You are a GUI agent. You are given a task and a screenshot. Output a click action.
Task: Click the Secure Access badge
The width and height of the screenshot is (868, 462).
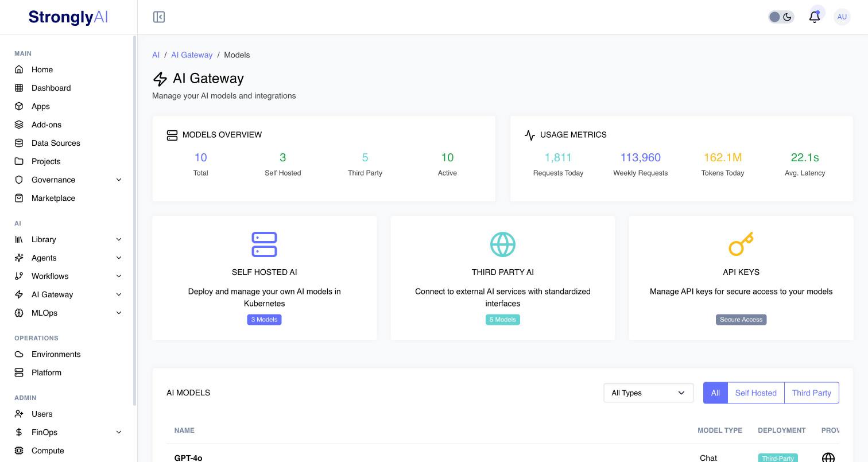(741, 320)
